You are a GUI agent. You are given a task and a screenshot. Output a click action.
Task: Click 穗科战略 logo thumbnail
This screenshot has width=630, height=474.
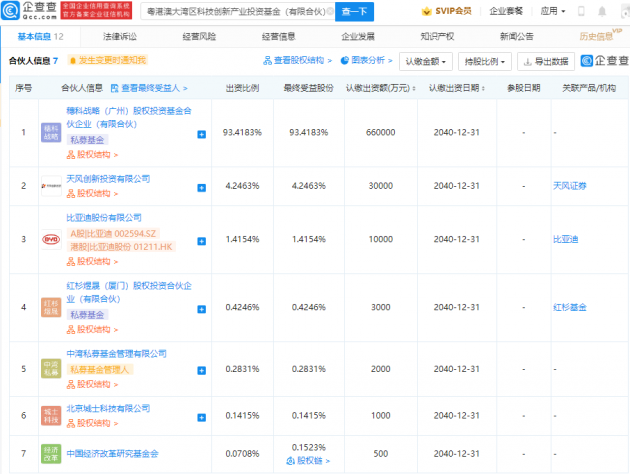pyautogui.click(x=51, y=133)
